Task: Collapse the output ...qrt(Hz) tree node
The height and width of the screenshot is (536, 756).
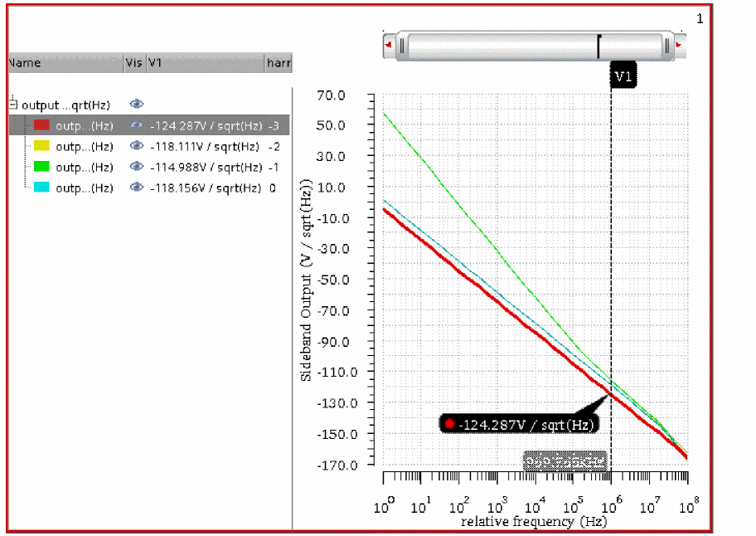Action: [13, 105]
